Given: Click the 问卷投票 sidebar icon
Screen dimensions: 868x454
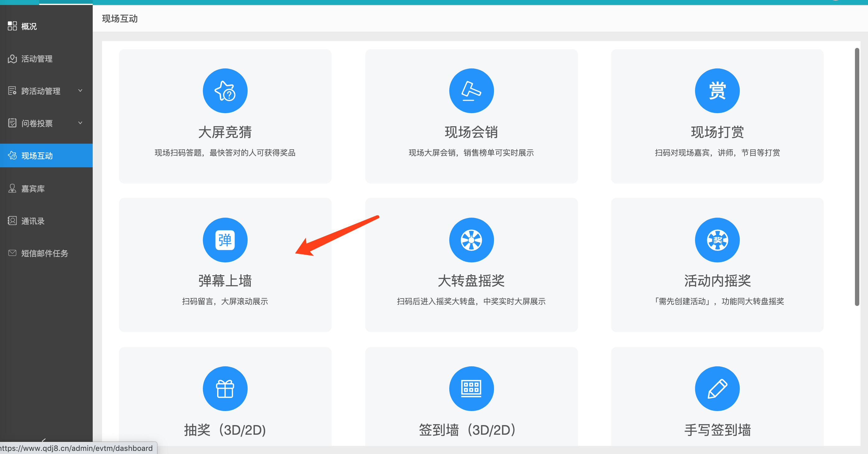Looking at the screenshot, I should [x=12, y=123].
